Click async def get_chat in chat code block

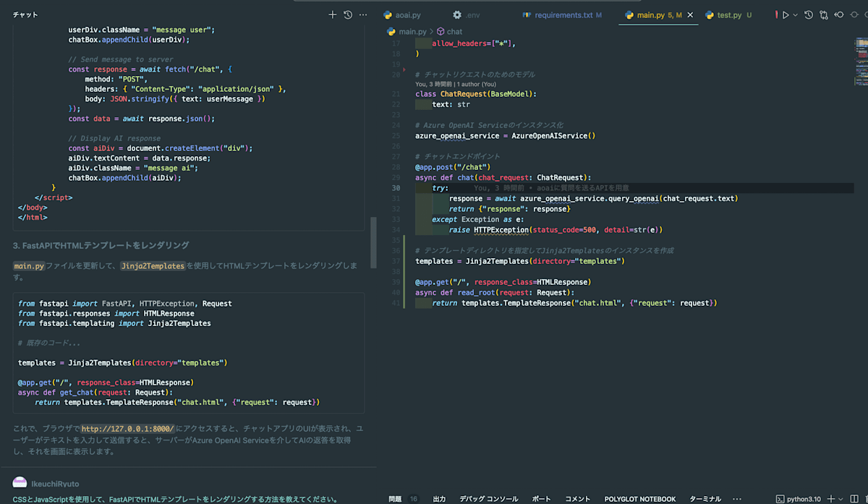[95, 392]
